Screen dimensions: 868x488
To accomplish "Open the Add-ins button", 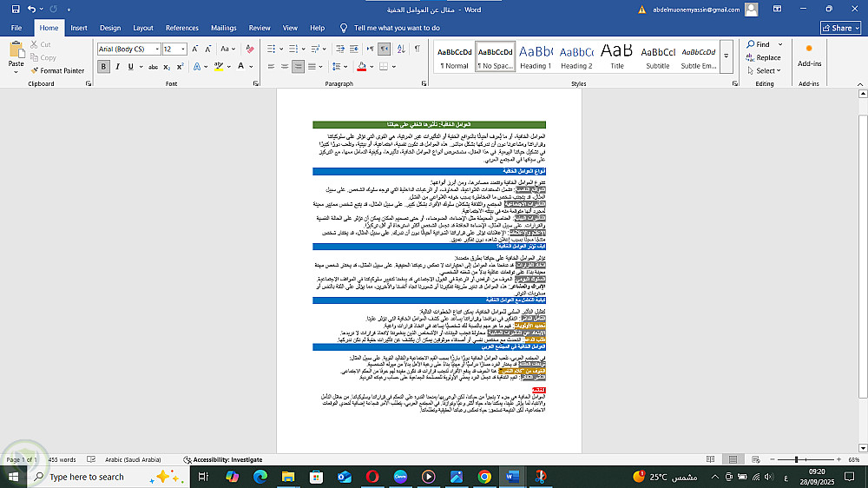I will coord(809,57).
